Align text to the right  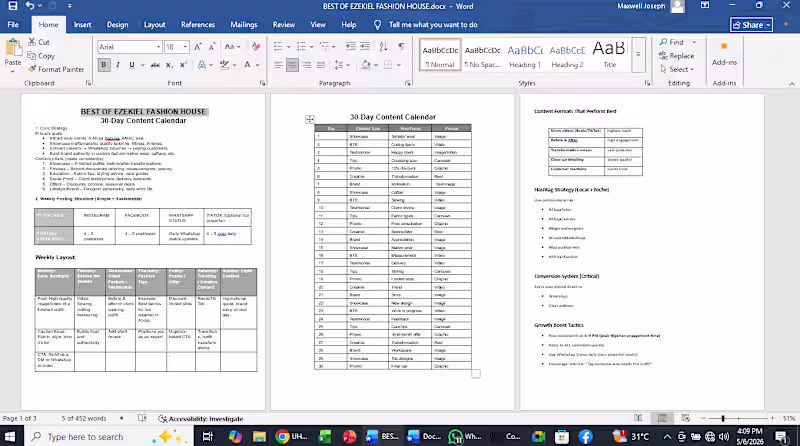point(307,65)
